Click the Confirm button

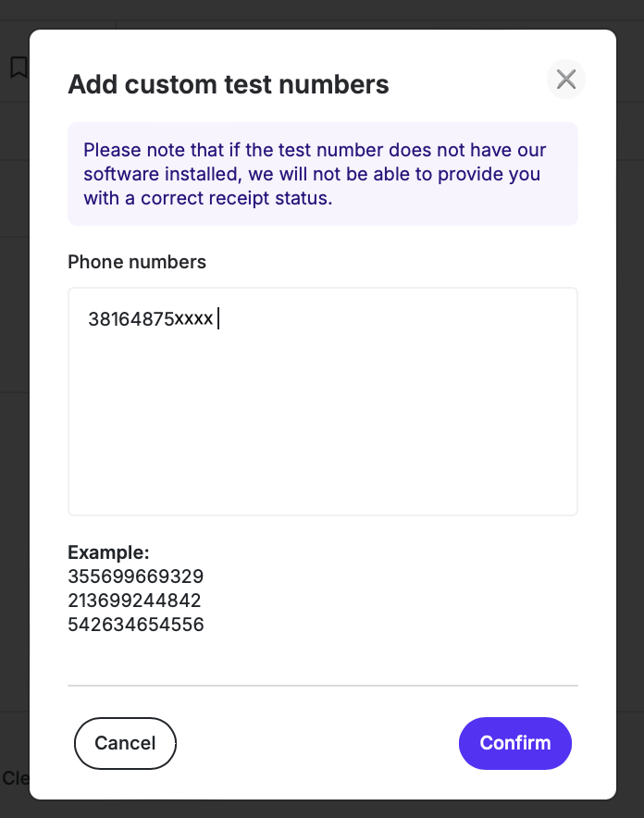[515, 743]
